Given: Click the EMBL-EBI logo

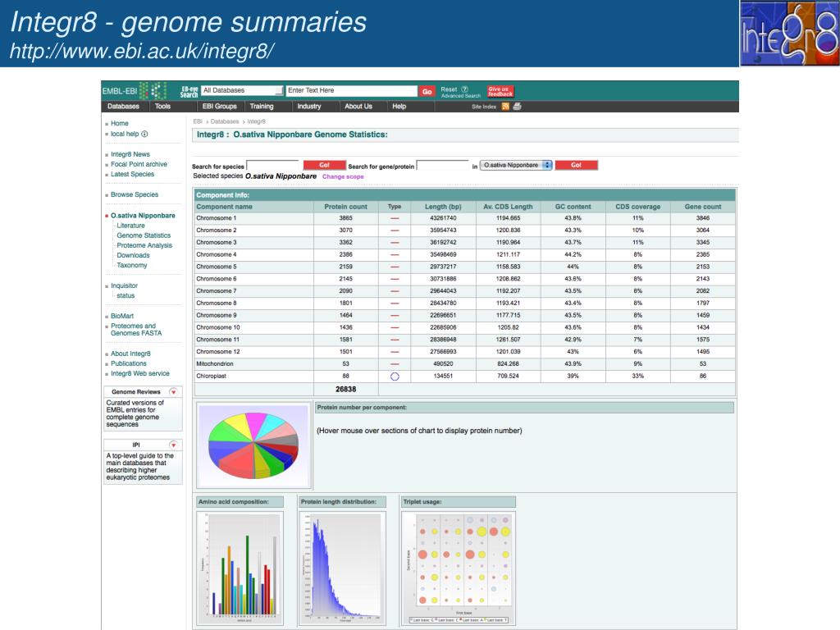Looking at the screenshot, I should 134,91.
